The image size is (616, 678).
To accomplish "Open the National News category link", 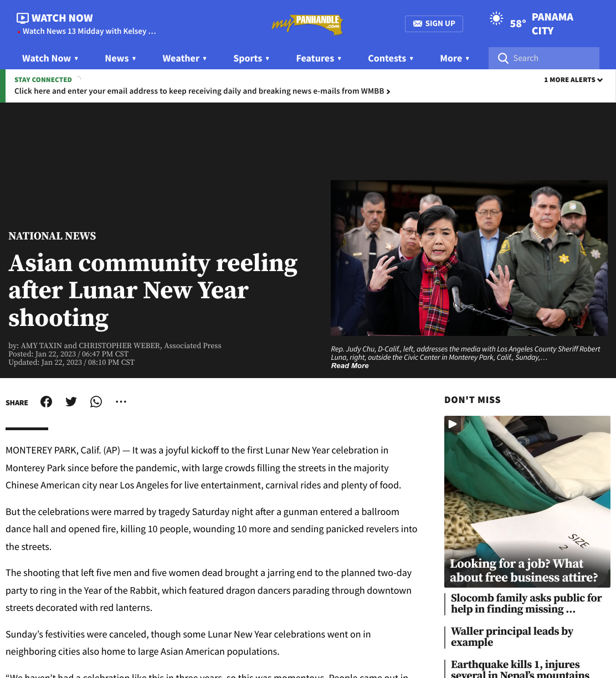I will point(52,236).
